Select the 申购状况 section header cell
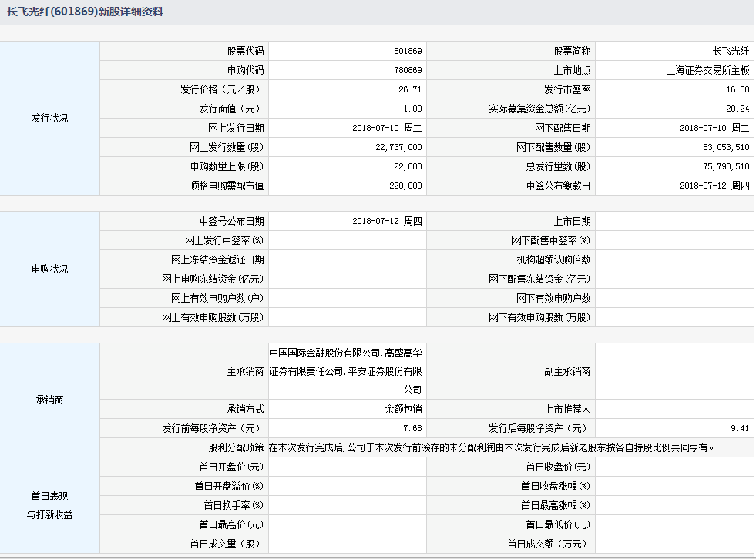This screenshot has width=756, height=559. [x=50, y=269]
